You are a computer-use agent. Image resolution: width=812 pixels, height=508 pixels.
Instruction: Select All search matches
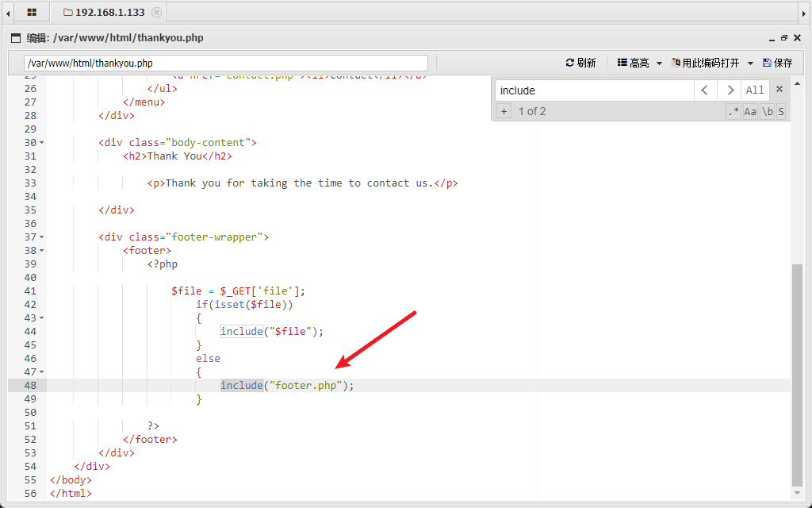click(755, 90)
